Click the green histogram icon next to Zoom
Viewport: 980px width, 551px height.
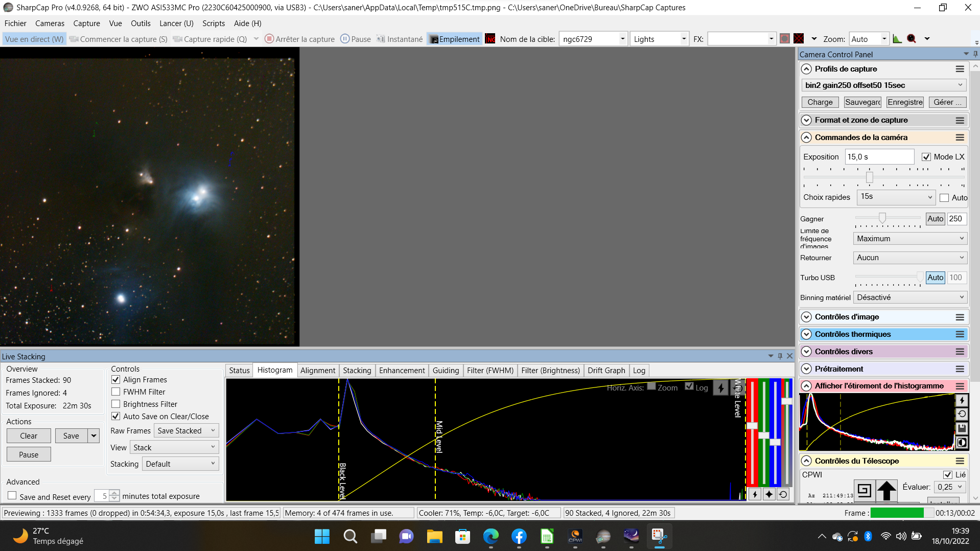coord(897,39)
